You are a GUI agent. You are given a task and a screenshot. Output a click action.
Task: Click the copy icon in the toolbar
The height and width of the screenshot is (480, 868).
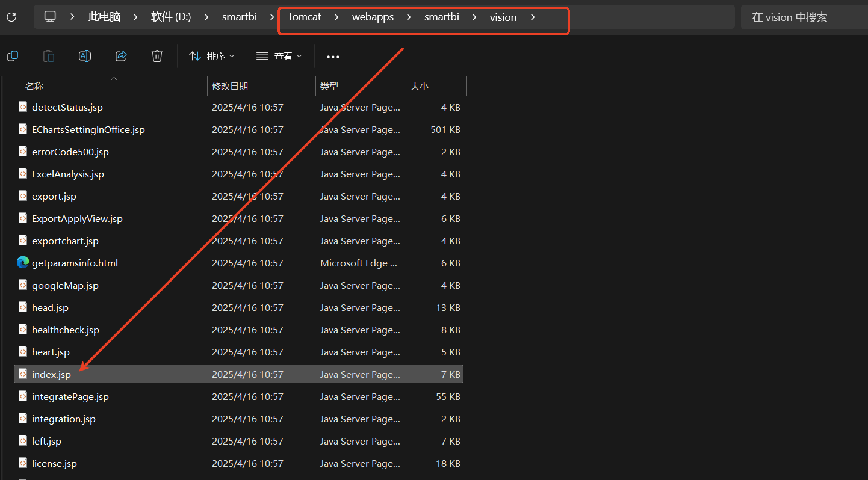(13, 56)
